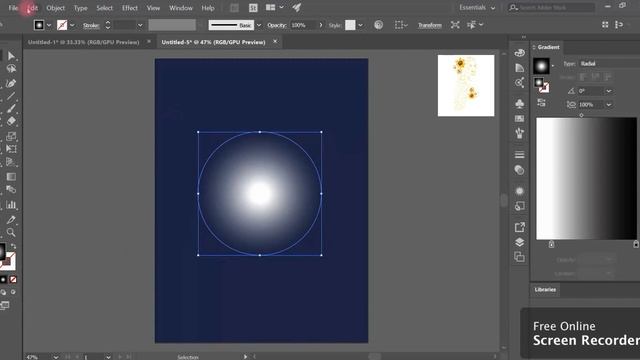This screenshot has width=640, height=360.
Task: Select the Column Graph tool
Action: click(x=11, y=205)
